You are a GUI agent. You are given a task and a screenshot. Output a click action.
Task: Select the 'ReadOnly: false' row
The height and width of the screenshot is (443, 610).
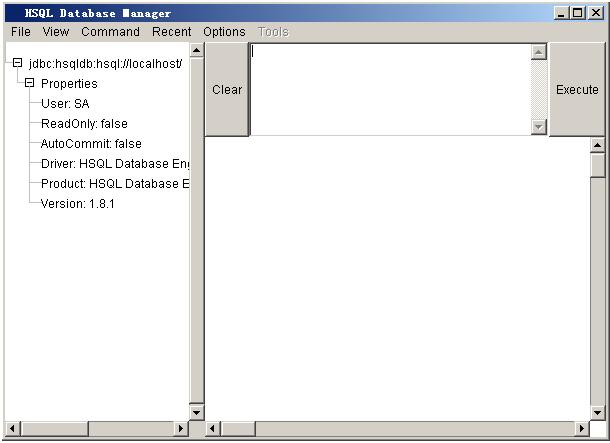click(84, 124)
